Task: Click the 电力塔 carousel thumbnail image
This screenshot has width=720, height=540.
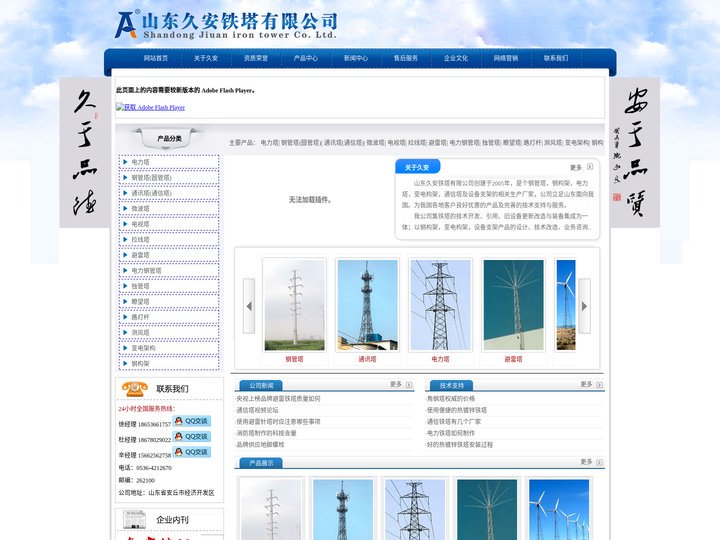Action: (x=440, y=305)
